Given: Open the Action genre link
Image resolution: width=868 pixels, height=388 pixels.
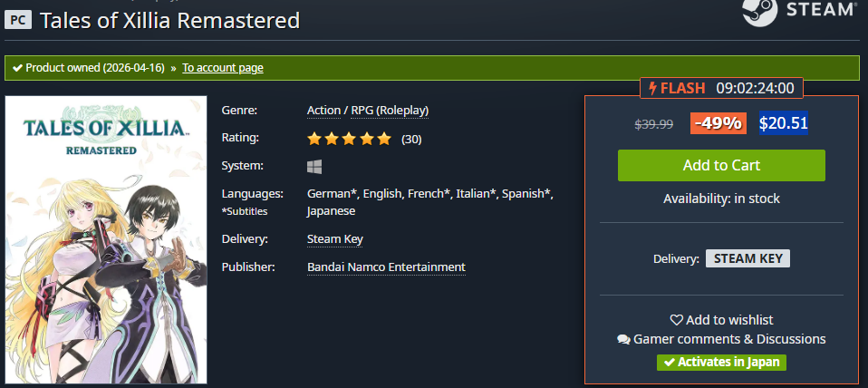Looking at the screenshot, I should [x=323, y=111].
